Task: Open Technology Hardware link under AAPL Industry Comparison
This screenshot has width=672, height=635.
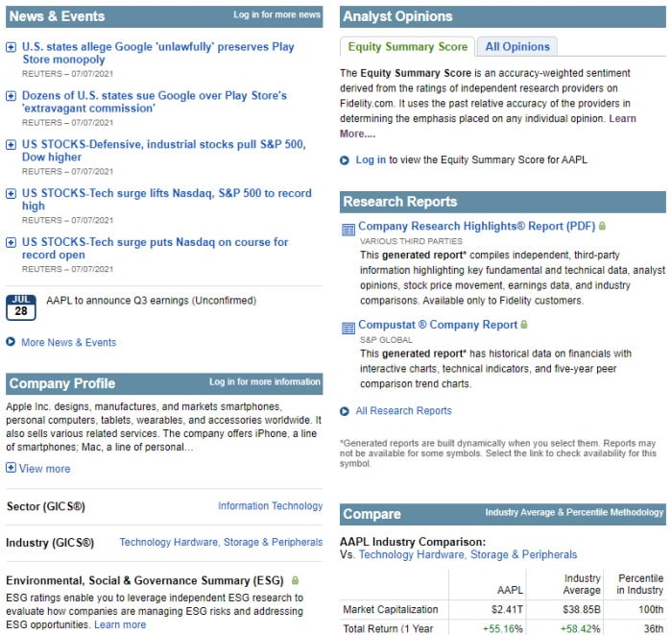Action: pos(468,555)
